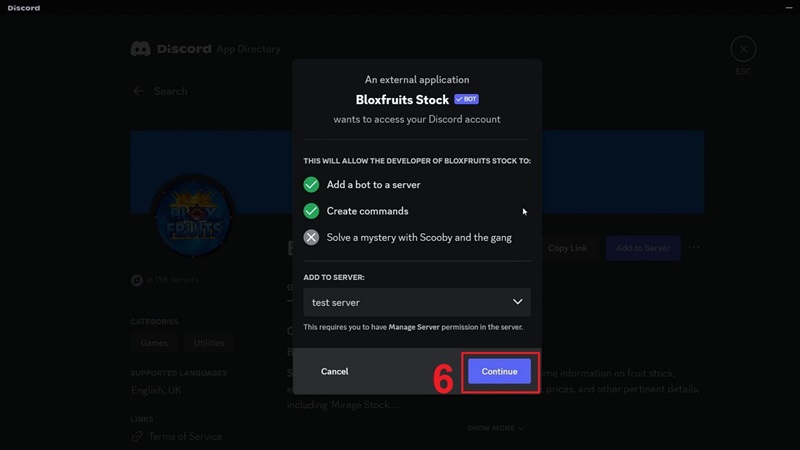Expand the SHOW MORE section
The image size is (800, 450).
pos(495,428)
